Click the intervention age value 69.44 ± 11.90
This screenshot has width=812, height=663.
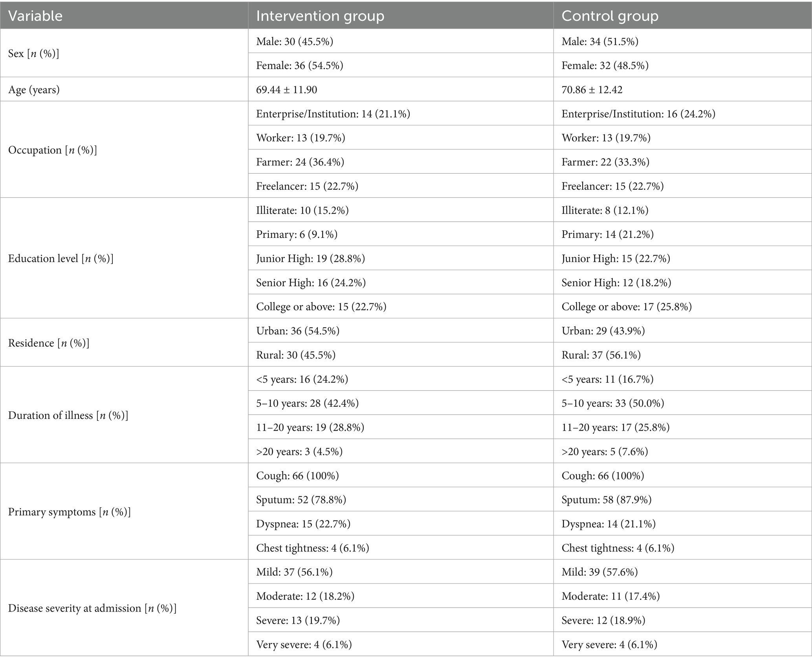[286, 90]
